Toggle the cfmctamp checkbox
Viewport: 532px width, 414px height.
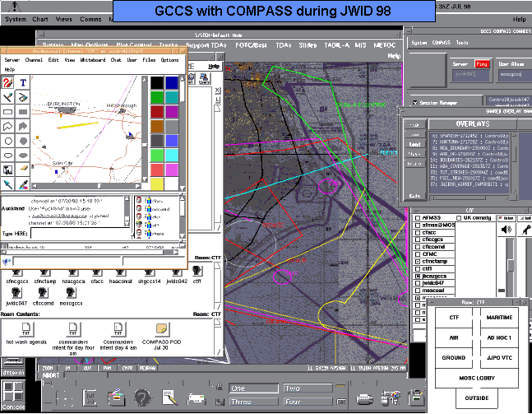click(418, 262)
